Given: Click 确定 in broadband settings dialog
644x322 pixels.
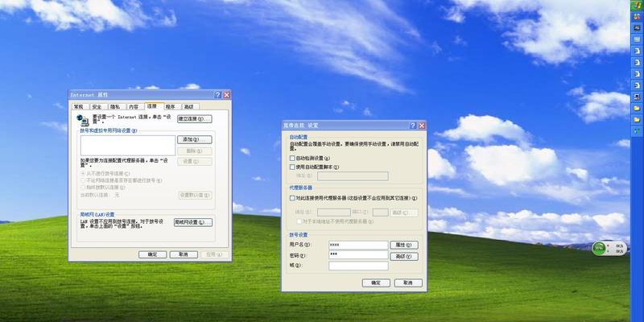Looking at the screenshot, I should [x=376, y=283].
